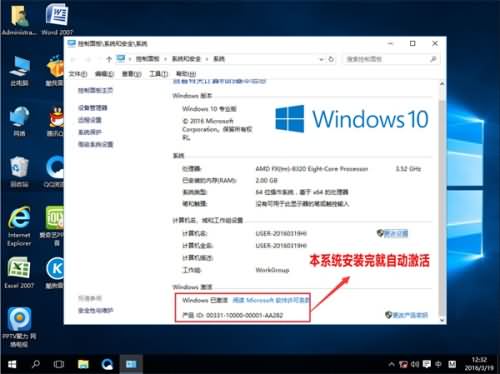Expand the chevron after System and Security breadcrumb

tap(207, 59)
